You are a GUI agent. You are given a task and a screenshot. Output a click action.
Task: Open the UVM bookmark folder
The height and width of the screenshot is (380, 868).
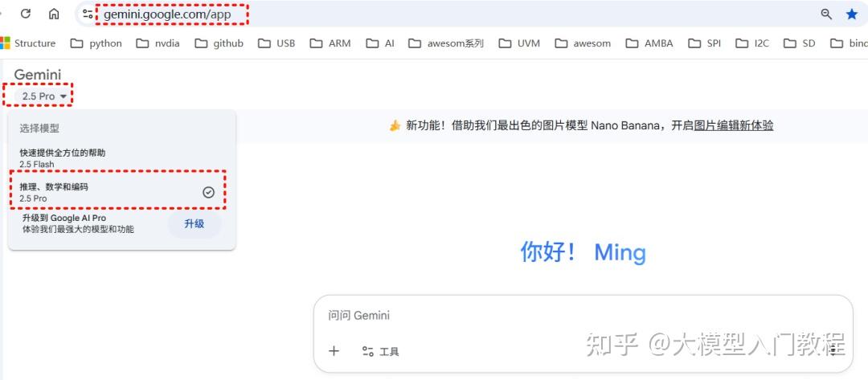pos(519,43)
